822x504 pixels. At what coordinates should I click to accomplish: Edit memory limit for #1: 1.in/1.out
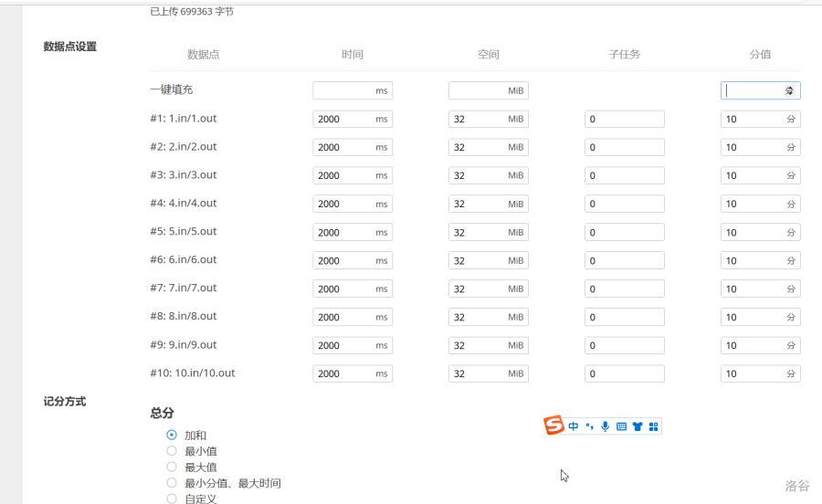coord(488,119)
